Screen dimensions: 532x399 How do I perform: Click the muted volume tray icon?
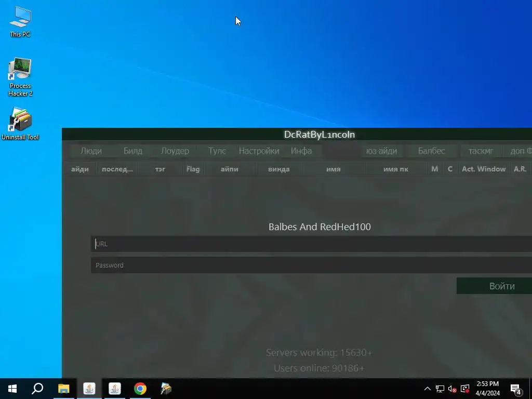[x=453, y=389]
